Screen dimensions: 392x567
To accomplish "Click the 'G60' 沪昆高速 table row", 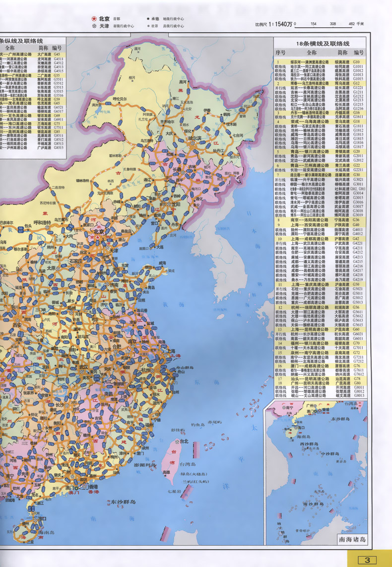I will [320, 329].
